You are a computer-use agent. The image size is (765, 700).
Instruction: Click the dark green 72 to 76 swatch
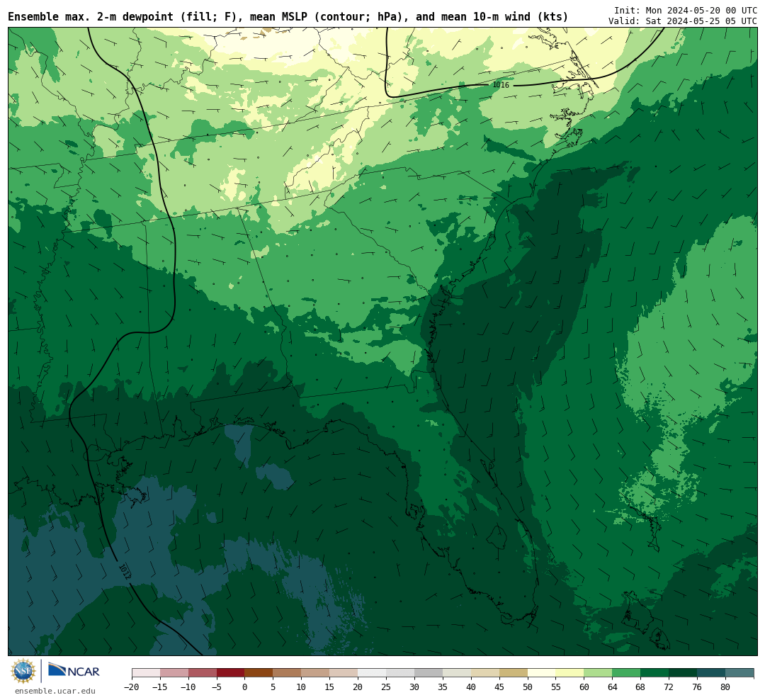[683, 673]
